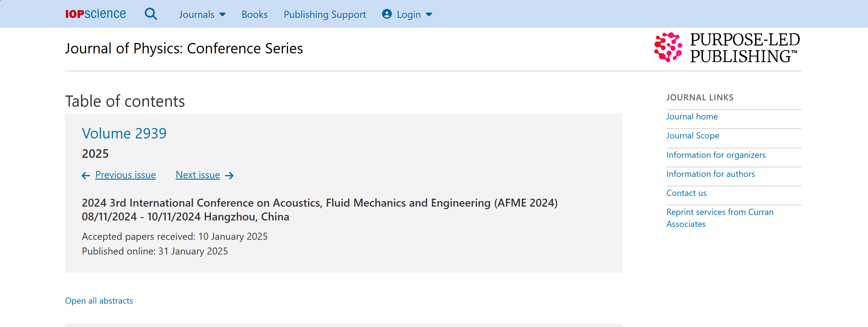The height and width of the screenshot is (327, 868).
Task: Go to the Next issue link
Action: click(x=198, y=175)
